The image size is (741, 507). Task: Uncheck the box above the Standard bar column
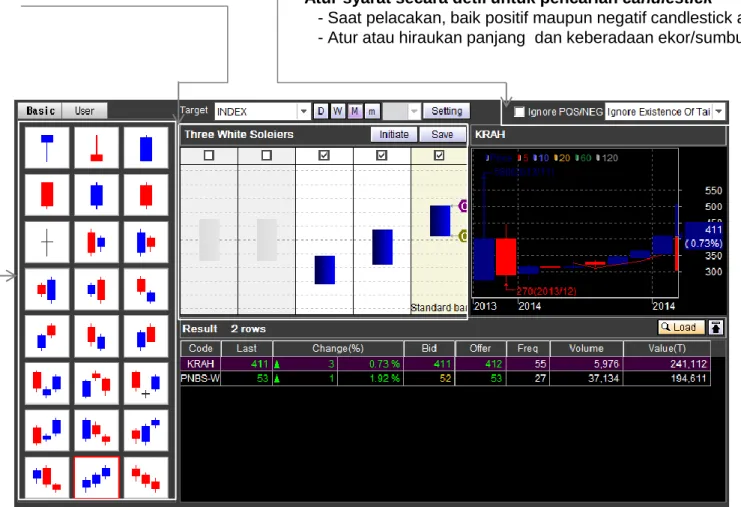[x=439, y=155]
